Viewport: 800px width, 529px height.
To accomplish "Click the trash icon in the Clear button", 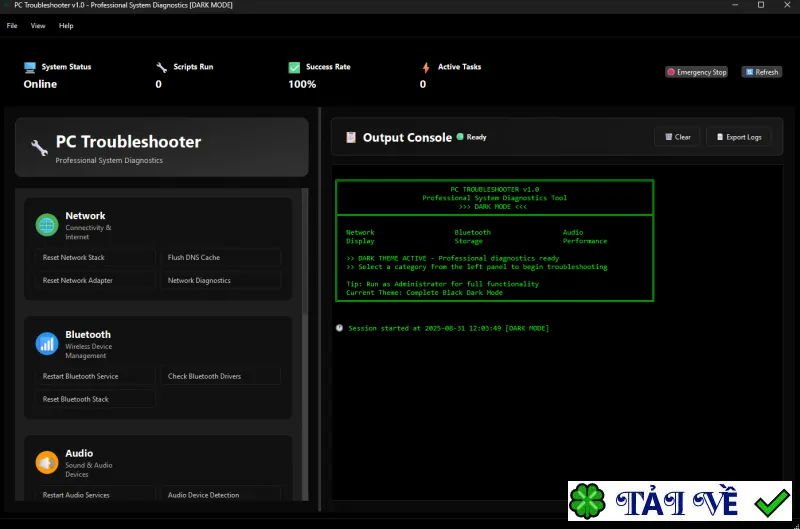I will tap(668, 137).
